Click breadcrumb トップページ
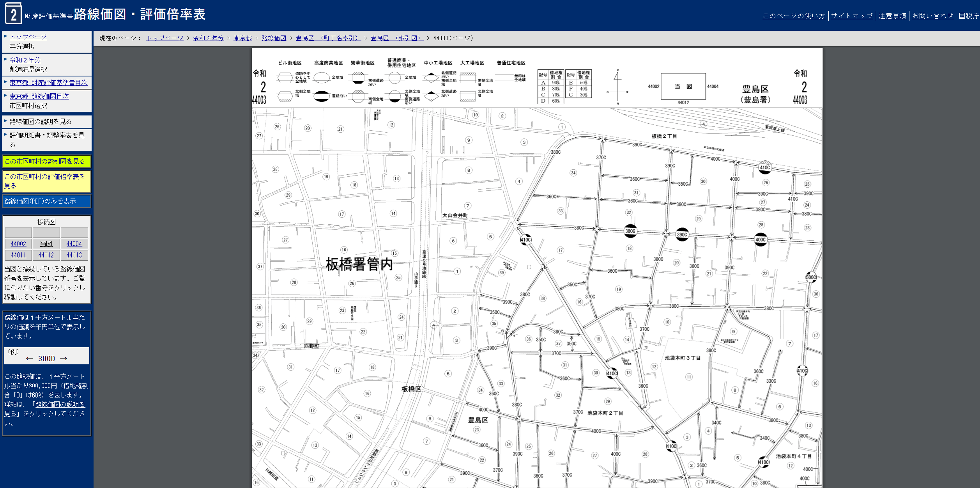The width and height of the screenshot is (980, 488). pos(165,38)
